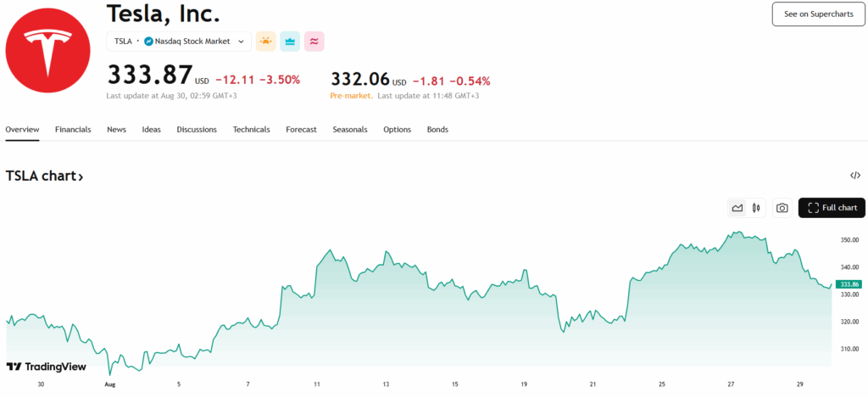868x398 pixels.
Task: Click the Tesla red logo
Action: point(48,50)
